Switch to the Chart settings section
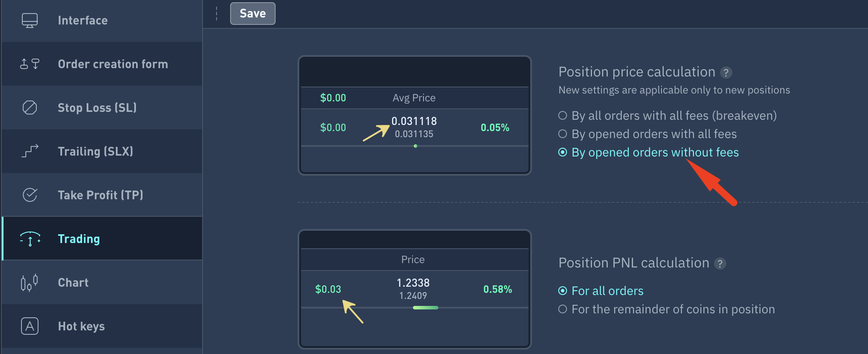Viewport: 868px width, 354px height. tap(73, 283)
